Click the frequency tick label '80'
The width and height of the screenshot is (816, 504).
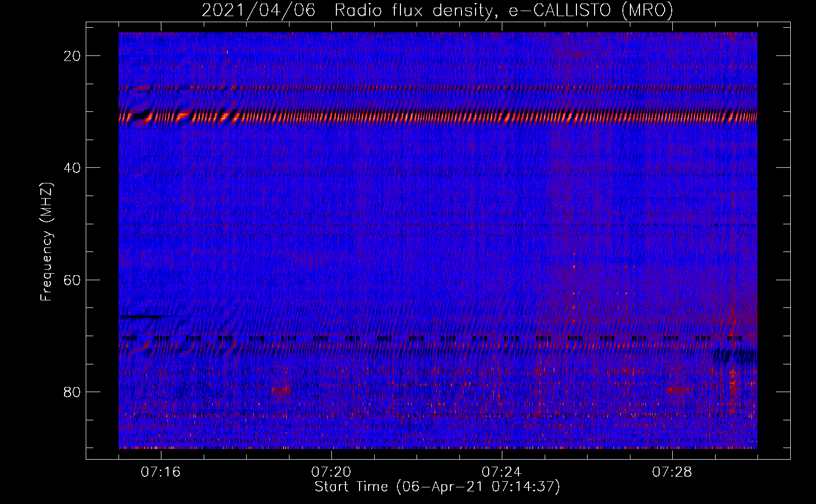(73, 392)
